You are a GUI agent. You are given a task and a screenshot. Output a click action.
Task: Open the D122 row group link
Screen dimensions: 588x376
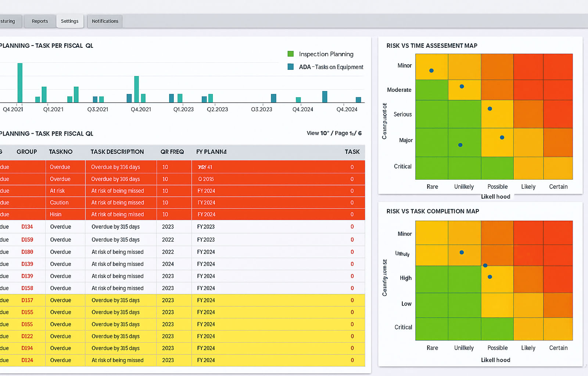click(x=27, y=336)
